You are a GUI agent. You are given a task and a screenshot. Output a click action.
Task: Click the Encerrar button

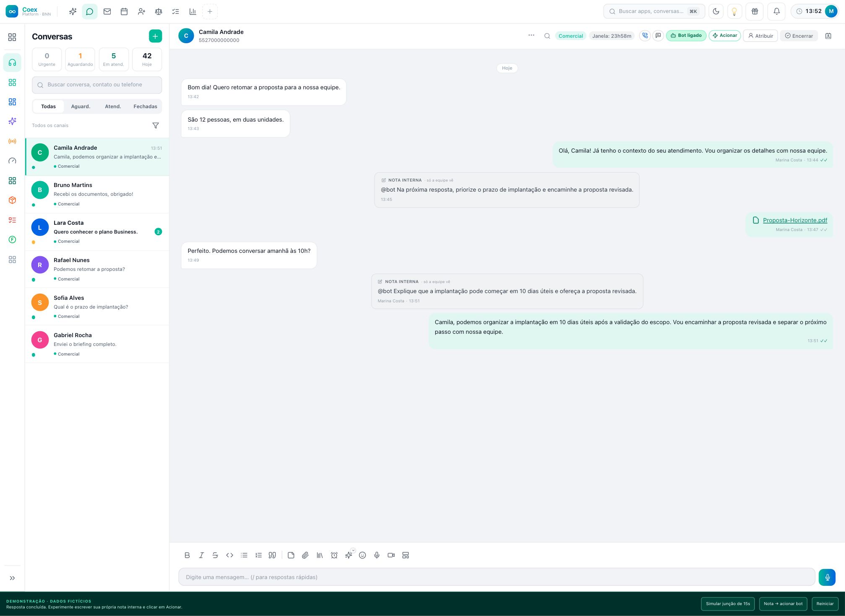click(x=799, y=36)
